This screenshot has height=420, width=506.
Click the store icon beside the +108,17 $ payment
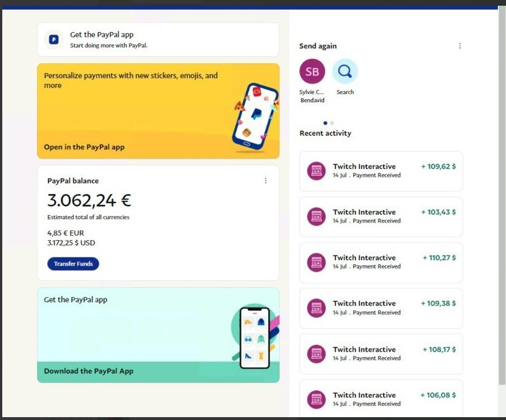pyautogui.click(x=316, y=354)
